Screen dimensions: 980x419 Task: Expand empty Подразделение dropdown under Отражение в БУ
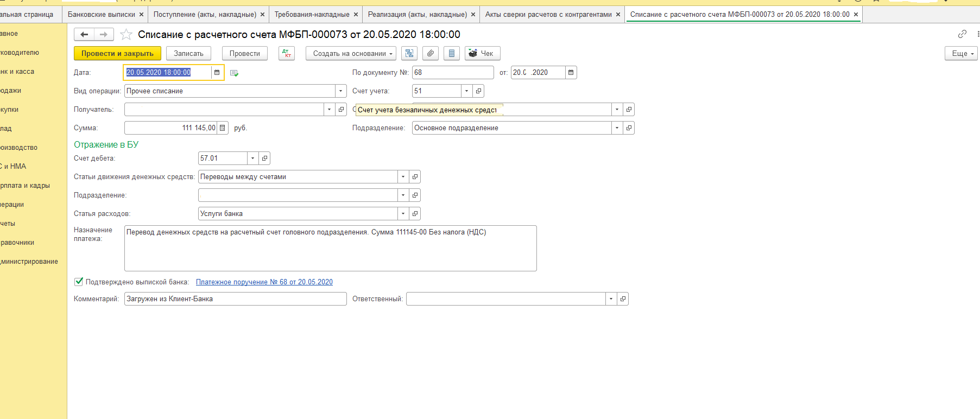coord(403,195)
